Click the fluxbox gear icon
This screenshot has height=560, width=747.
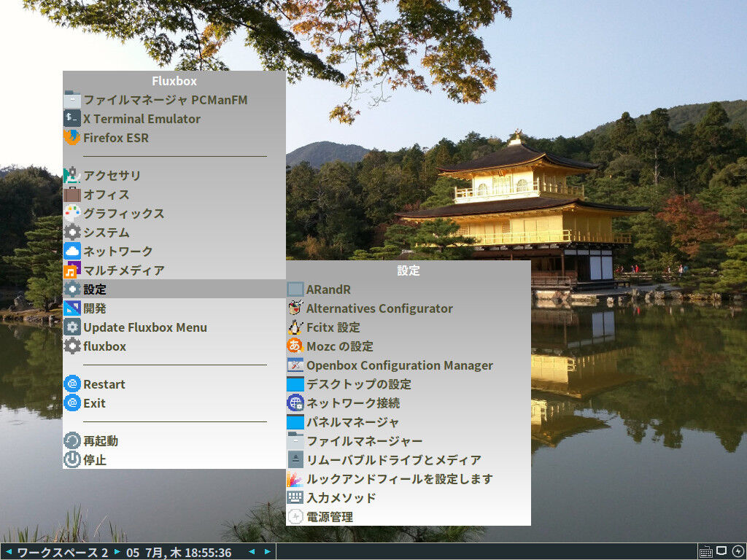click(x=72, y=346)
